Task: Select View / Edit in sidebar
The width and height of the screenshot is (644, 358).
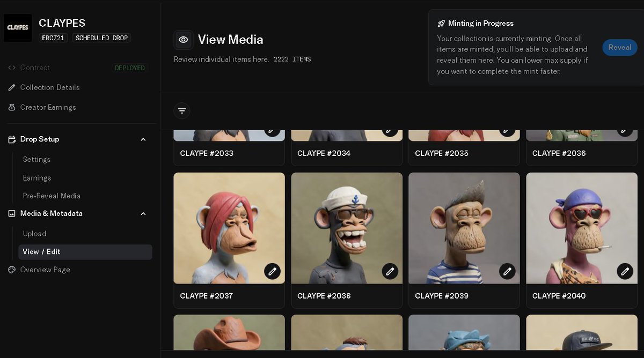Action: [x=85, y=252]
